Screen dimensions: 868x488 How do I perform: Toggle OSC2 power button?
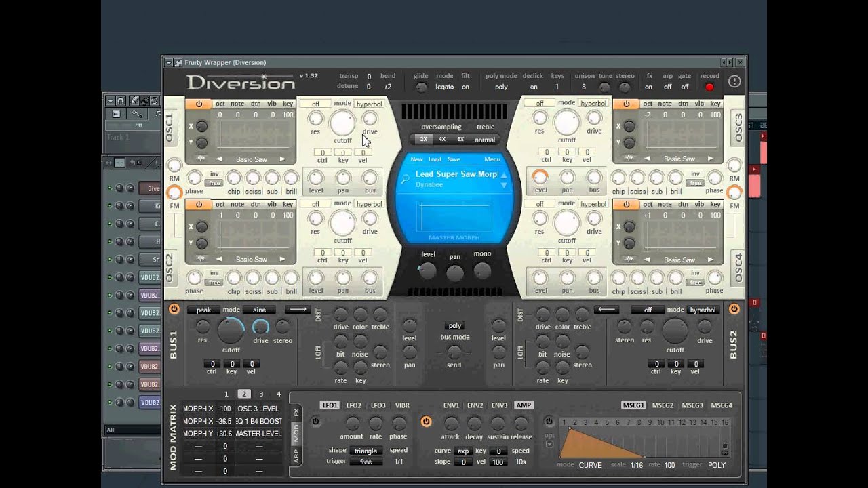click(x=199, y=204)
